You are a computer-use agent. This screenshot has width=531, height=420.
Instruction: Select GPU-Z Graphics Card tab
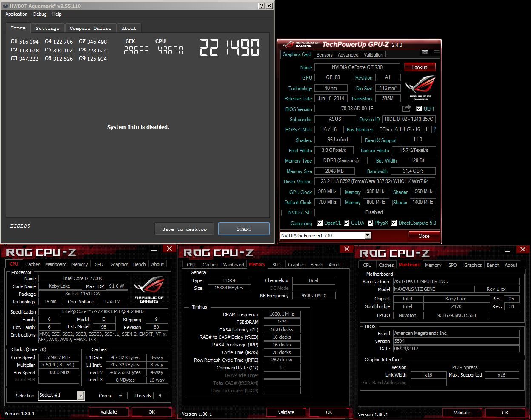(x=297, y=54)
